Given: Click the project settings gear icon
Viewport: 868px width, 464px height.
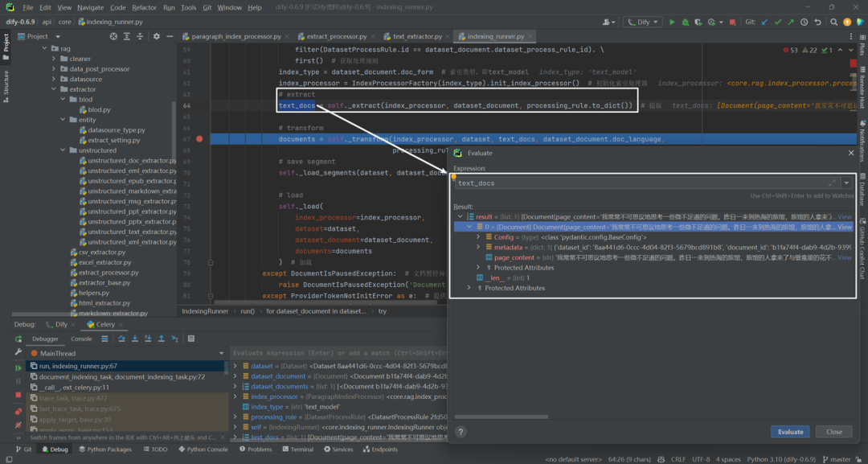Looking at the screenshot, I should [156, 36].
